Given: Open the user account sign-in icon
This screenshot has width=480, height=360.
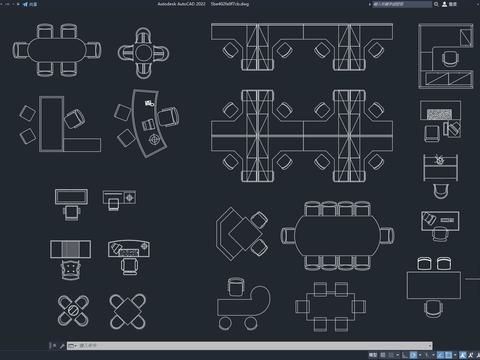Looking at the screenshot, I should pyautogui.click(x=444, y=4).
